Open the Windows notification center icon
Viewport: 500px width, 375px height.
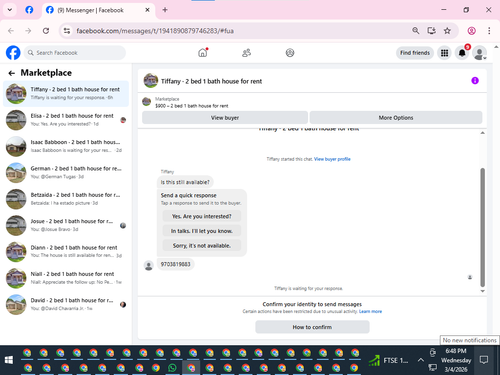coord(484,360)
